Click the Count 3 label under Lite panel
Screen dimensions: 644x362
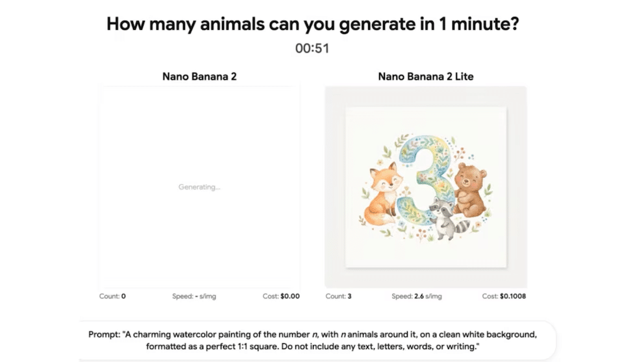pos(338,296)
